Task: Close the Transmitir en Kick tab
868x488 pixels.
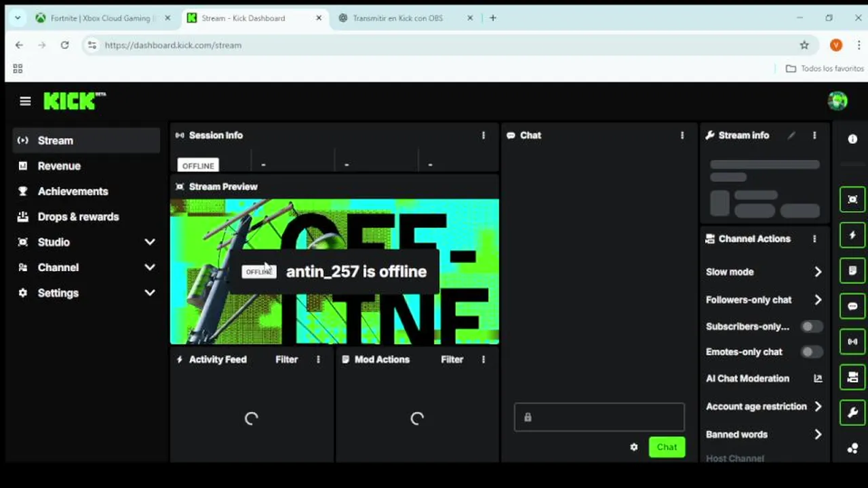Action: pyautogui.click(x=470, y=18)
